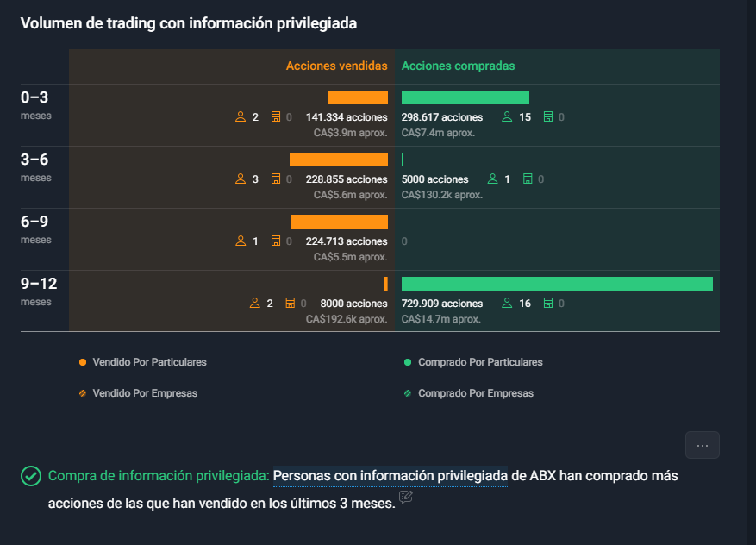Click orange person icon in 6–9 meses row
This screenshot has width=756, height=545.
[x=241, y=241]
